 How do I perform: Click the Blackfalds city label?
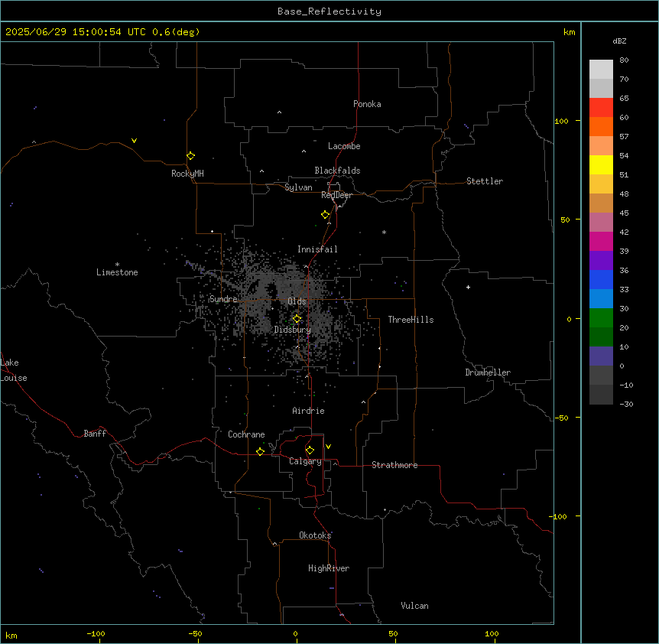337,171
